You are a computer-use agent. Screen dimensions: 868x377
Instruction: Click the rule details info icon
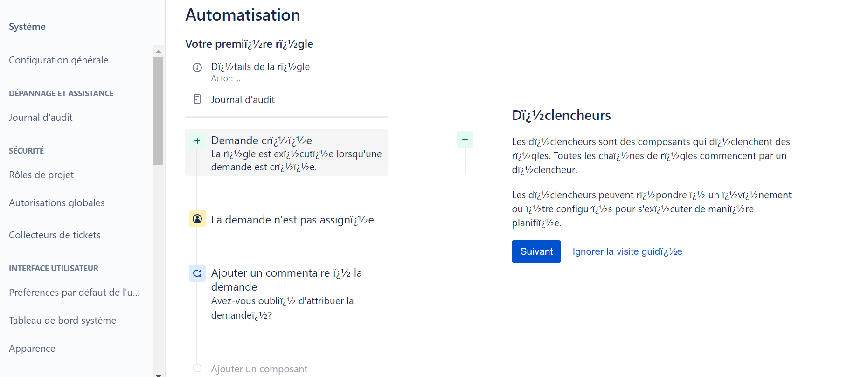click(x=197, y=68)
